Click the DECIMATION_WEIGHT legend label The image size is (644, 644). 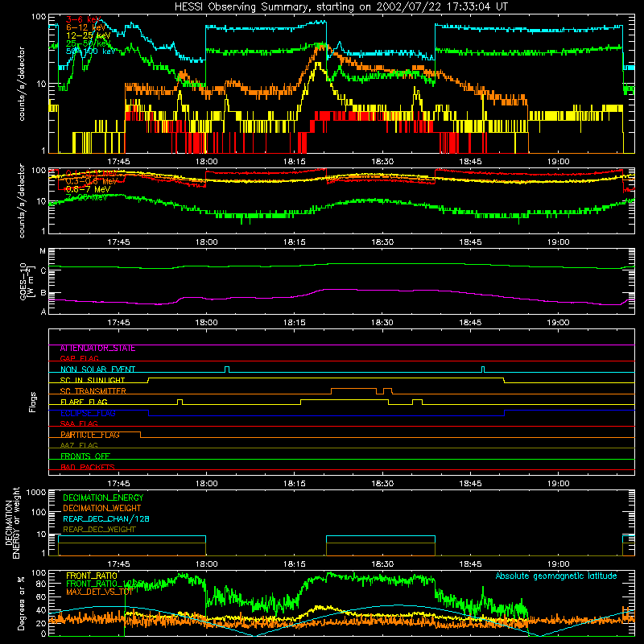pyautogui.click(x=102, y=508)
